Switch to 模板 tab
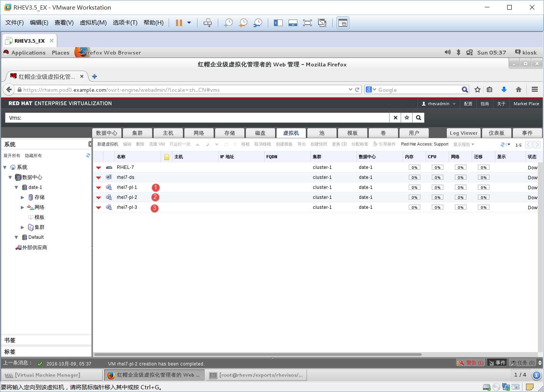 [352, 133]
